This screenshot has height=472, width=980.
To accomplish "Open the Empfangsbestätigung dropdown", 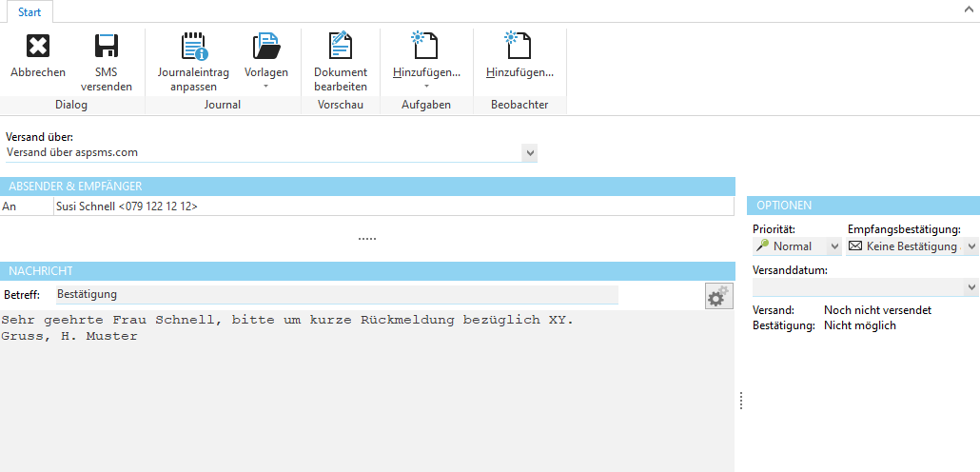I will coord(971,246).
